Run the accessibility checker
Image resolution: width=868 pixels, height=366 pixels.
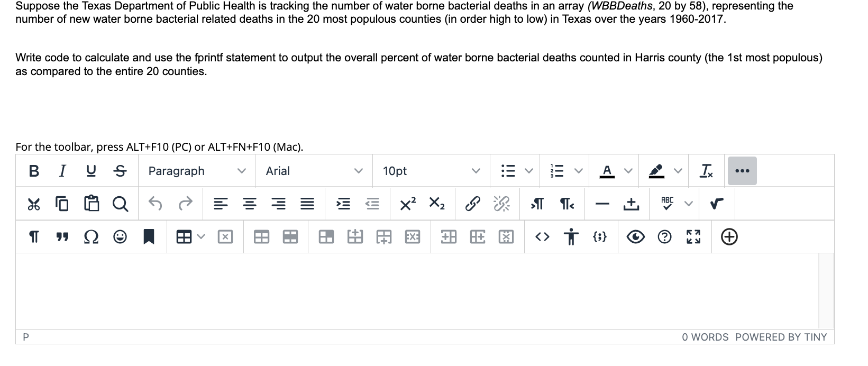571,237
